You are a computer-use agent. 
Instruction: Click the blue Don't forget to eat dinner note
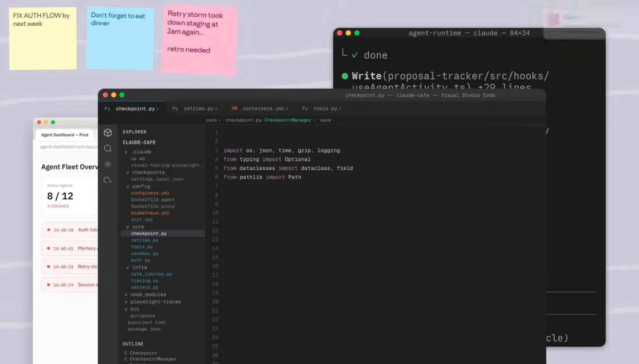(120, 38)
